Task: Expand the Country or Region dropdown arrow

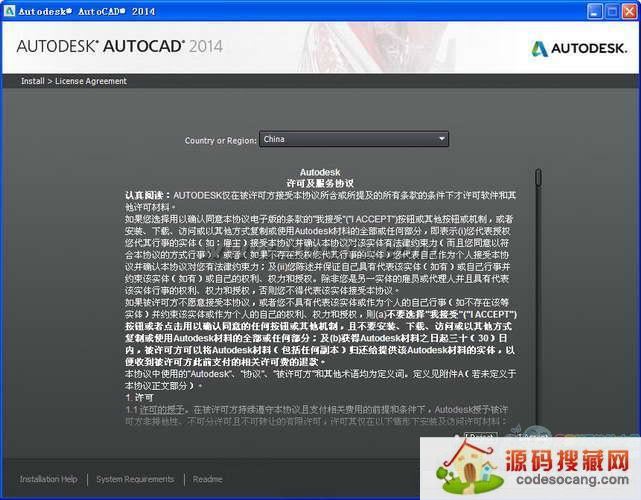Action: coord(441,139)
